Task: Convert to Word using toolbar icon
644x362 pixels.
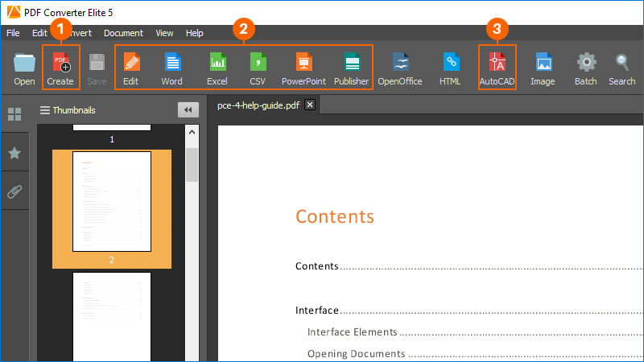Action: pyautogui.click(x=172, y=63)
